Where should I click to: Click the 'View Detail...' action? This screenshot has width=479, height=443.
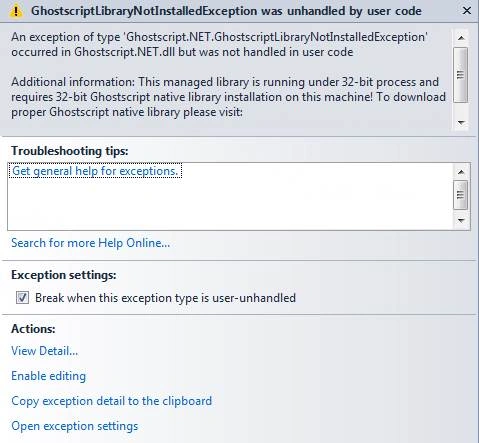45,351
